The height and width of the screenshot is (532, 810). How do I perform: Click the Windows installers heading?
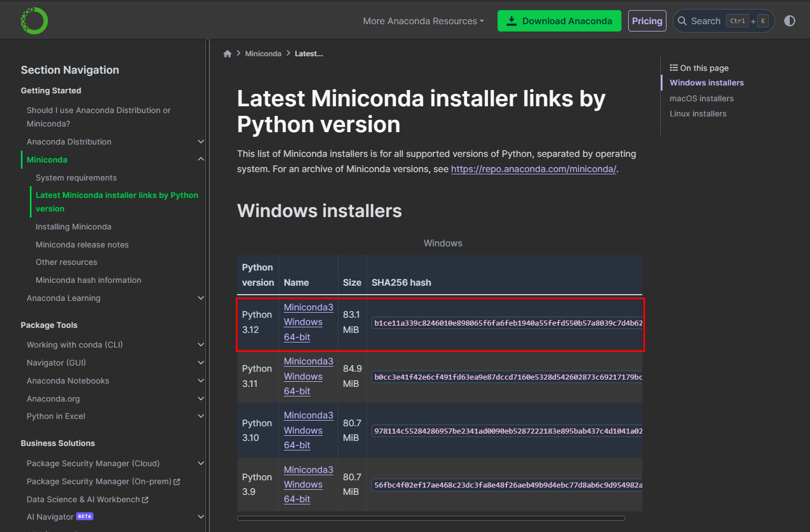tap(319, 211)
